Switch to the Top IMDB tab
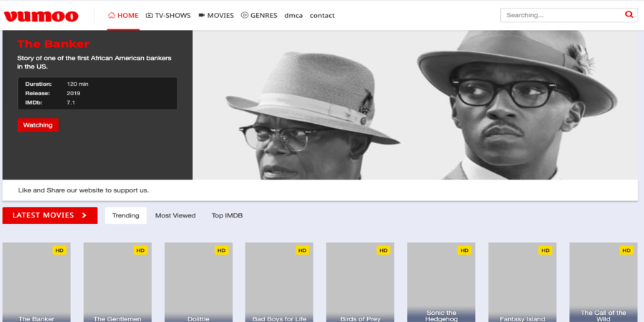 pos(227,215)
